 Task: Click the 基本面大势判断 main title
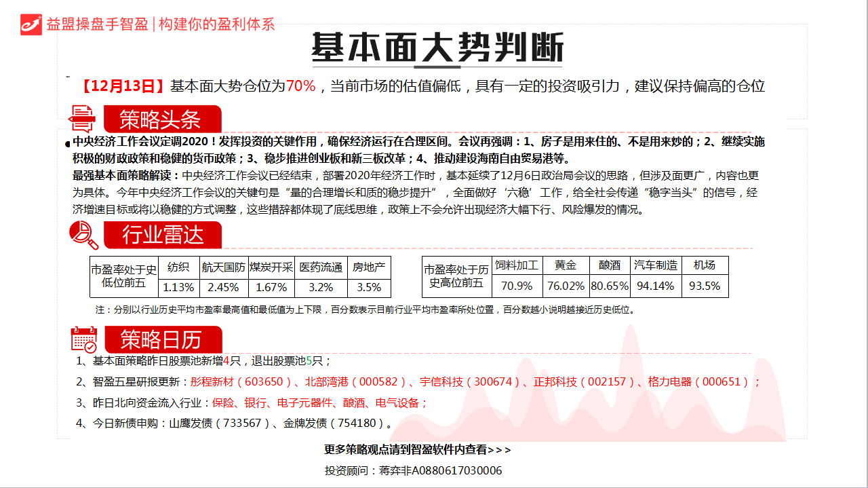click(x=437, y=48)
